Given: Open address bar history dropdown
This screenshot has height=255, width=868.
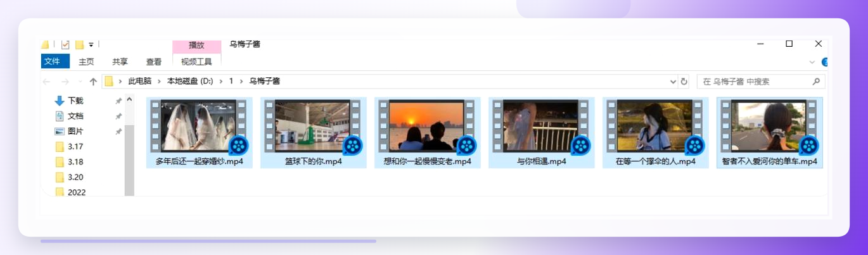Looking at the screenshot, I should 673,82.
